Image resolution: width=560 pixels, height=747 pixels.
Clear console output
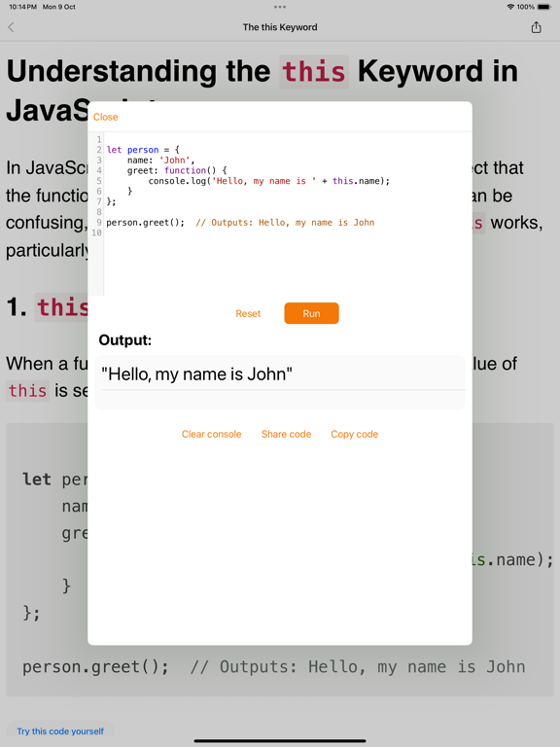click(x=211, y=434)
